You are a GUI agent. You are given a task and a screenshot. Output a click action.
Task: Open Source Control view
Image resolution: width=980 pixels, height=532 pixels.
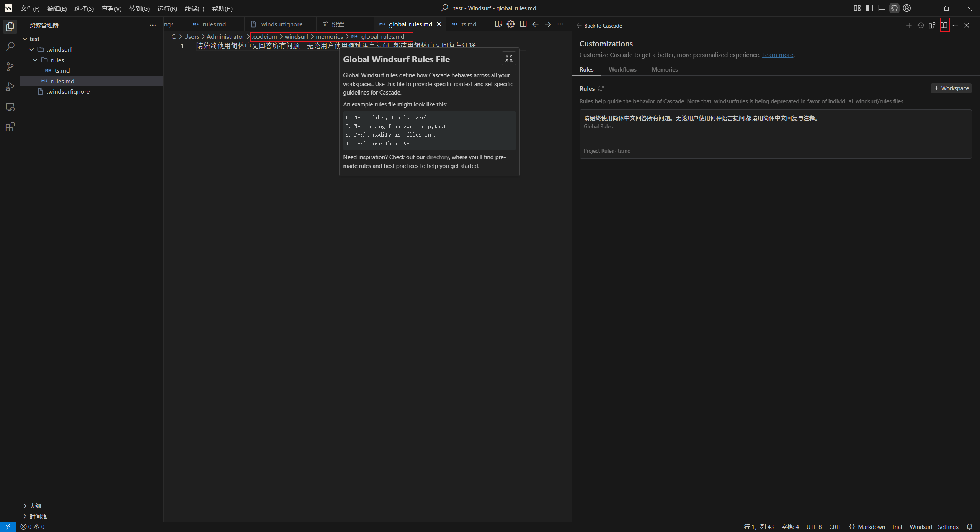(10, 67)
